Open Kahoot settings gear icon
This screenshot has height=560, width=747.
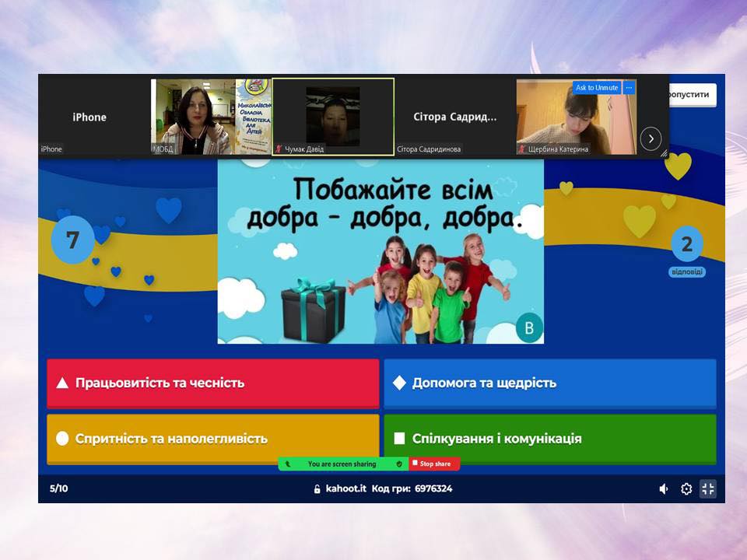pyautogui.click(x=686, y=489)
